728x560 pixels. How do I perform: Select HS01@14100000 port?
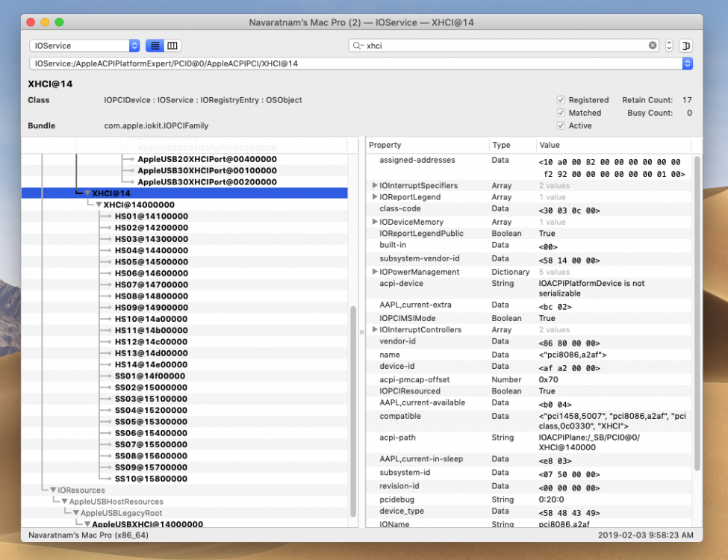tap(152, 217)
